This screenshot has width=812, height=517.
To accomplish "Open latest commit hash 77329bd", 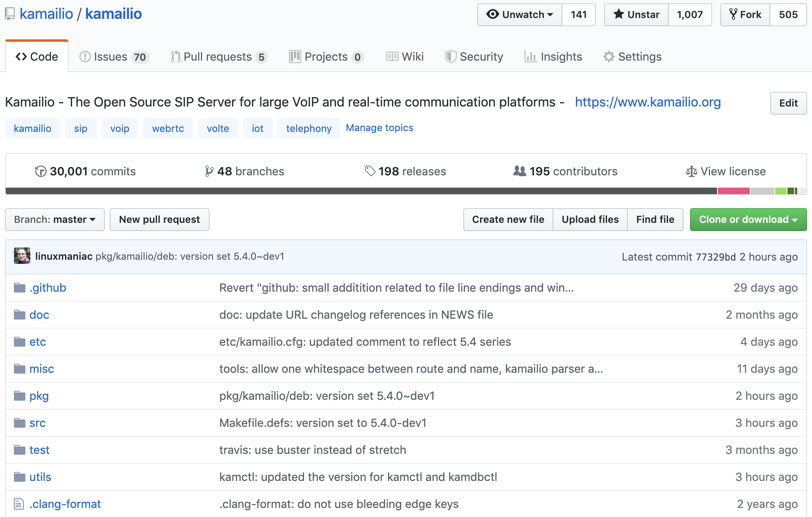I will pyautogui.click(x=716, y=257).
